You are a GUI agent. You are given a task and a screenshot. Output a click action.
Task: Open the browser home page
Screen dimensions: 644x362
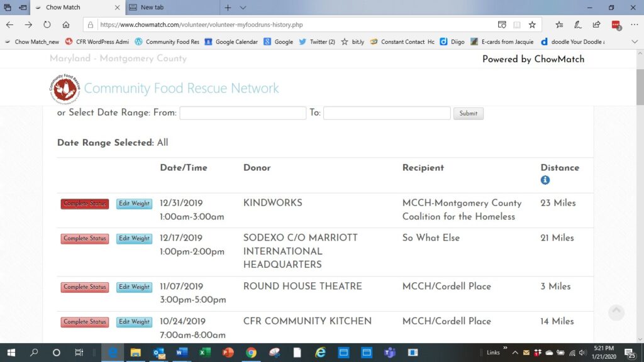65,25
